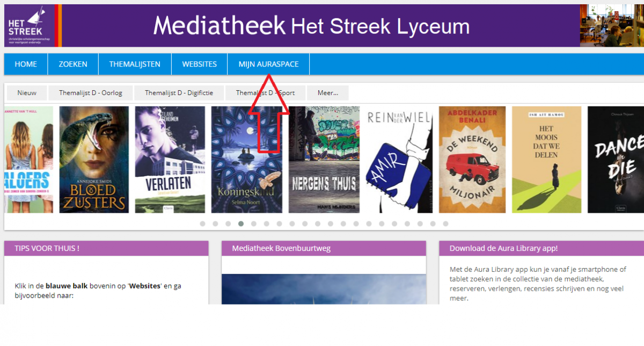Expand the Meer... tab list
The image size is (644, 346).
click(328, 93)
